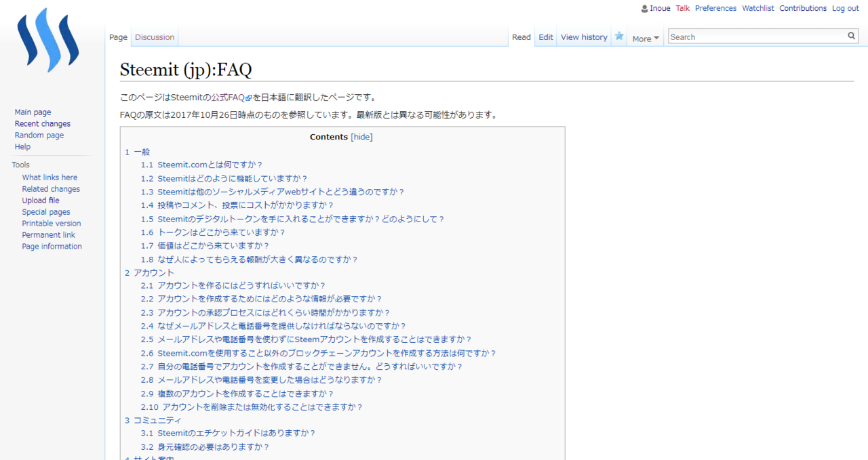Open the View history tab

[x=584, y=37]
